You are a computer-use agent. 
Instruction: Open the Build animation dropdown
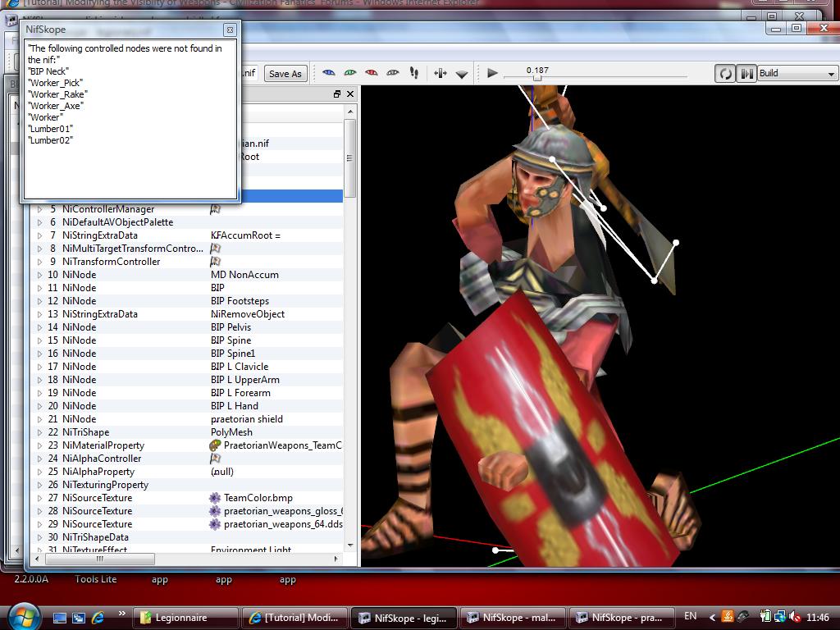point(797,73)
